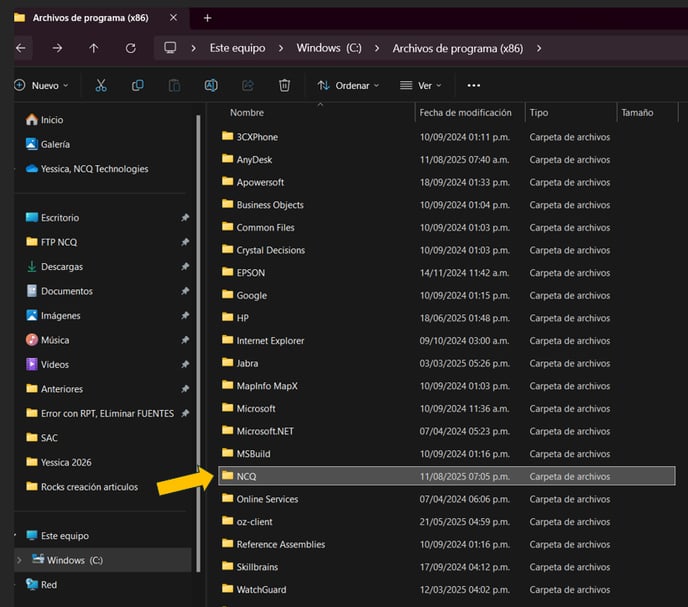The height and width of the screenshot is (607, 688).
Task: Add a new tab with the plus button
Action: click(x=208, y=18)
